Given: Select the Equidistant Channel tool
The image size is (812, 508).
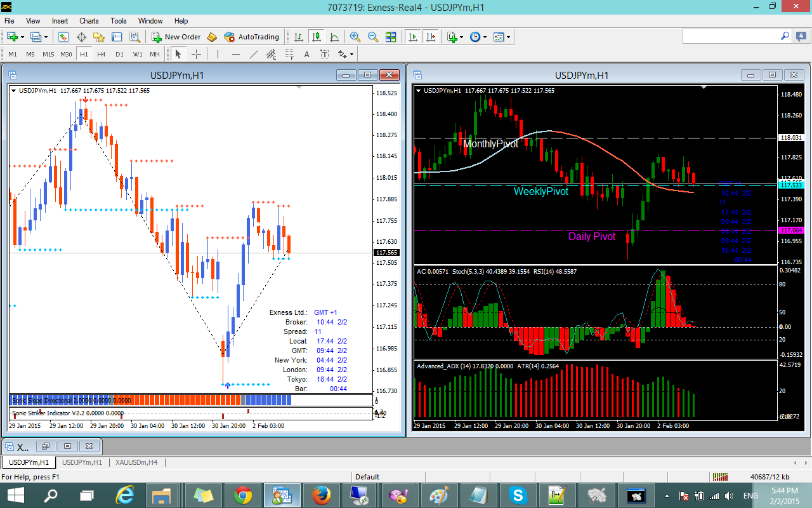Looking at the screenshot, I should click(272, 54).
